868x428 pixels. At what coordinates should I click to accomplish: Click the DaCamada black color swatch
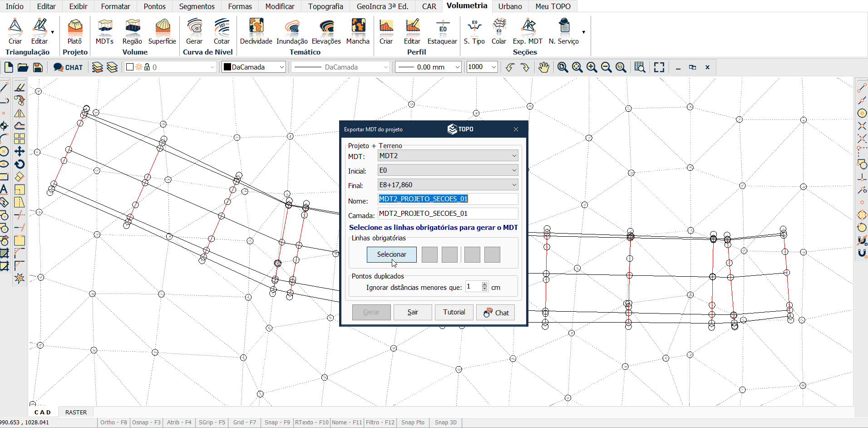coord(227,67)
